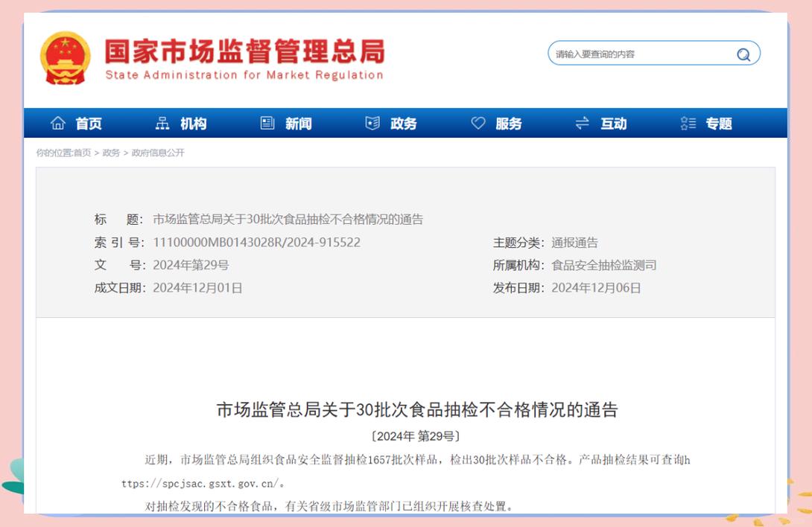The width and height of the screenshot is (812, 527).
Task: Open the 服务 menu item
Action: tap(509, 124)
